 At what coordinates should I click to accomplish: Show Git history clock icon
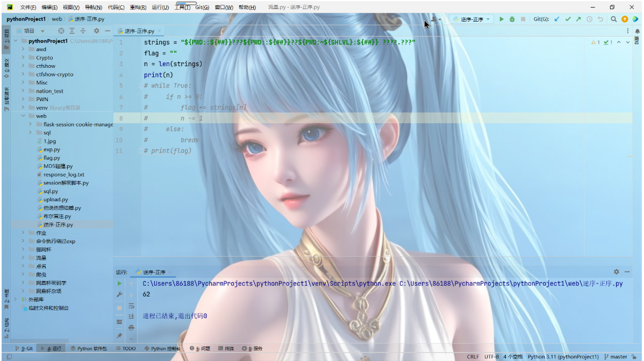pyautogui.click(x=589, y=19)
